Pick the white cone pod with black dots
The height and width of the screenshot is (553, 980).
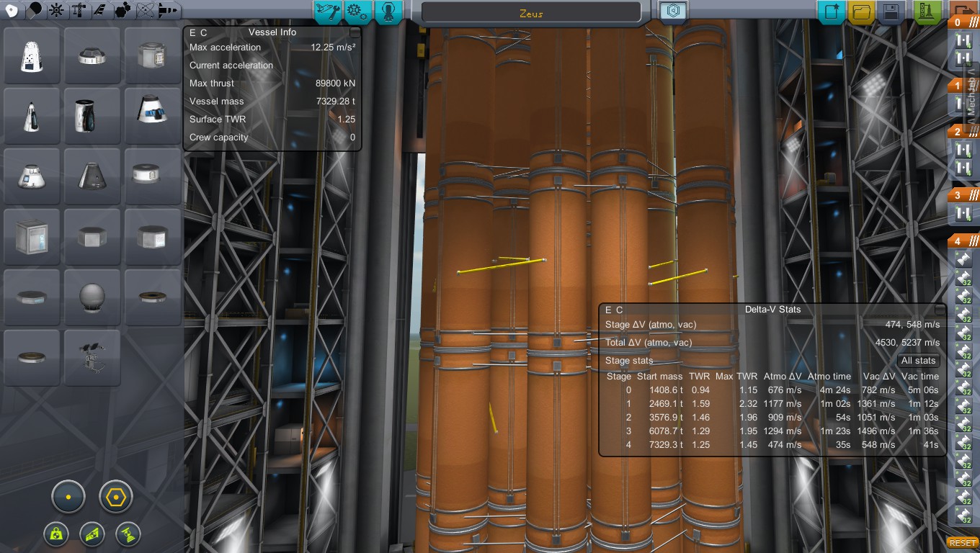(31, 56)
